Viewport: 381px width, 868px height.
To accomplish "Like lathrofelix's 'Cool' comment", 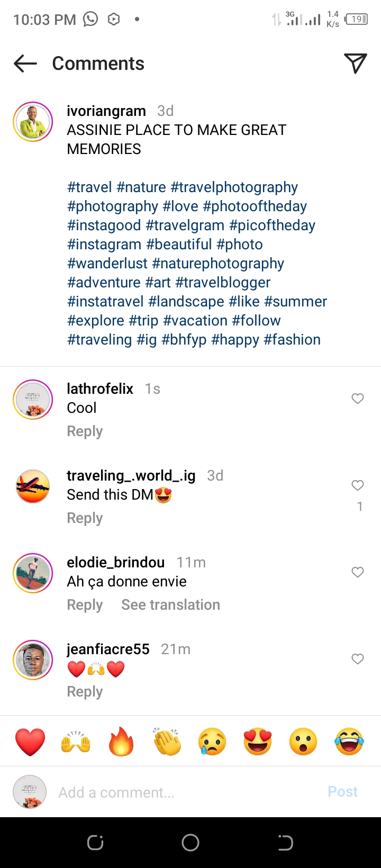I will point(358,399).
